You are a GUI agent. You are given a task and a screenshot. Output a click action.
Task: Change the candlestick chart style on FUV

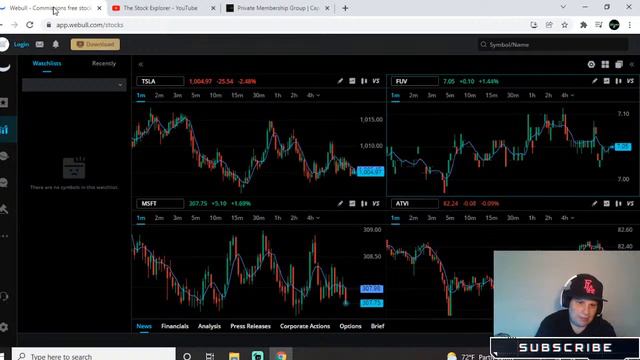coord(618,81)
